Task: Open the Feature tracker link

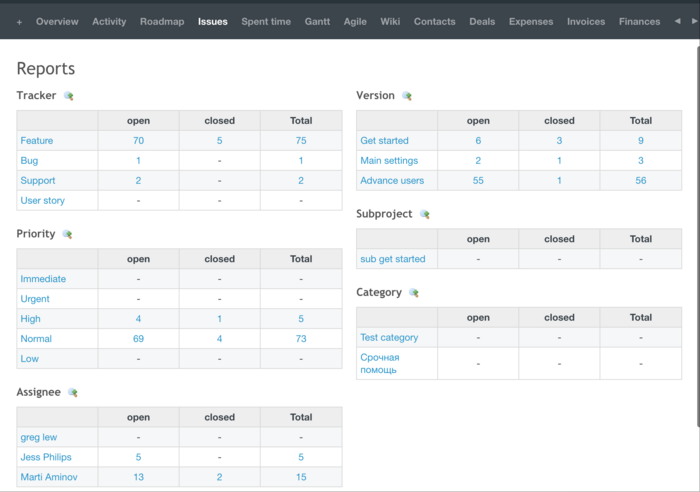Action: (x=37, y=141)
